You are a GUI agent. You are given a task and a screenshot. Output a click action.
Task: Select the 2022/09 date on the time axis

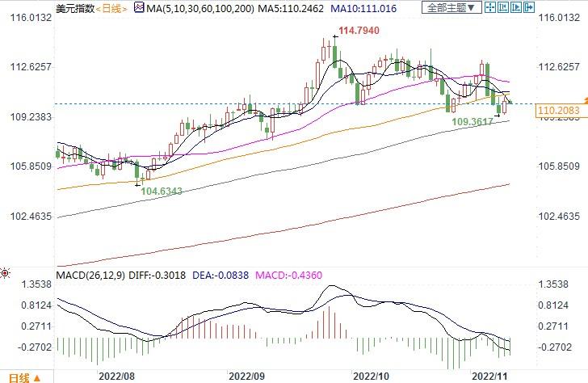tap(247, 376)
